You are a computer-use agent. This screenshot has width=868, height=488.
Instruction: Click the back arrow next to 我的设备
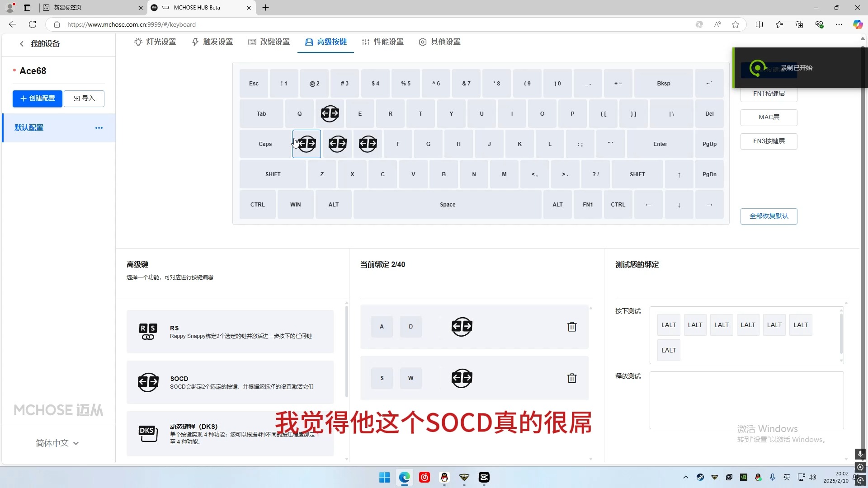[21, 44]
